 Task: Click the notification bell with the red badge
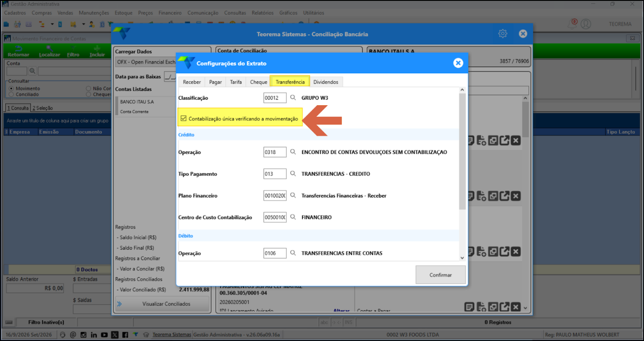[x=573, y=24]
